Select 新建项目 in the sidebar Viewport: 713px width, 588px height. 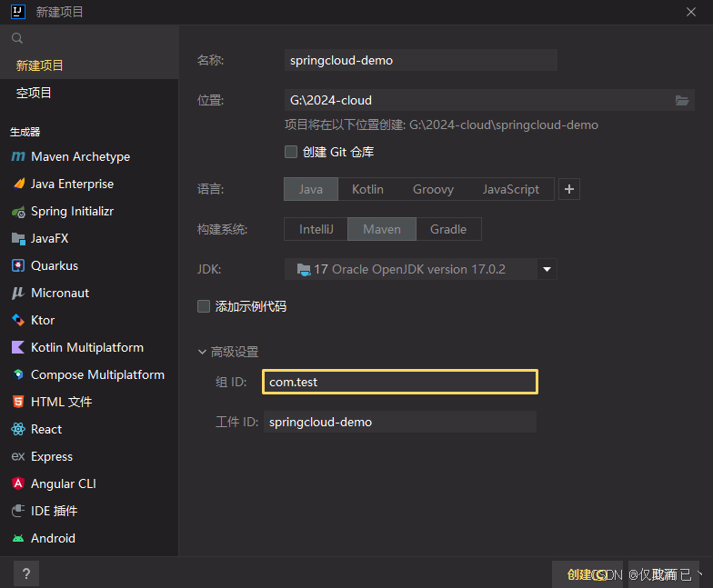click(89, 65)
